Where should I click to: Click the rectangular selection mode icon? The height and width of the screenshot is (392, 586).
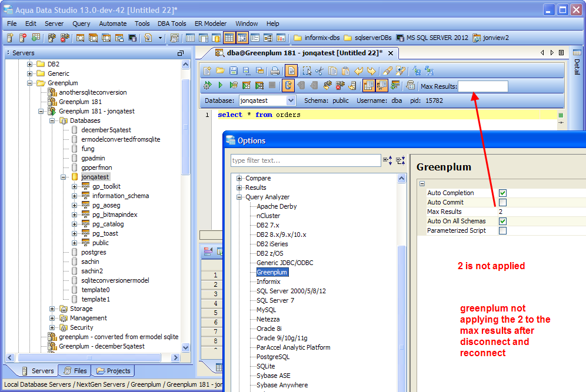(307, 71)
